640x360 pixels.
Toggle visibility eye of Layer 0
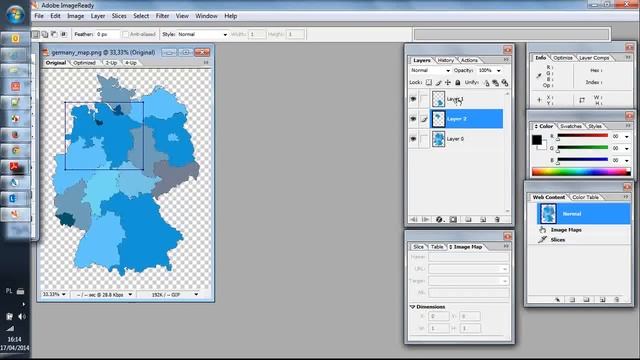pyautogui.click(x=413, y=139)
